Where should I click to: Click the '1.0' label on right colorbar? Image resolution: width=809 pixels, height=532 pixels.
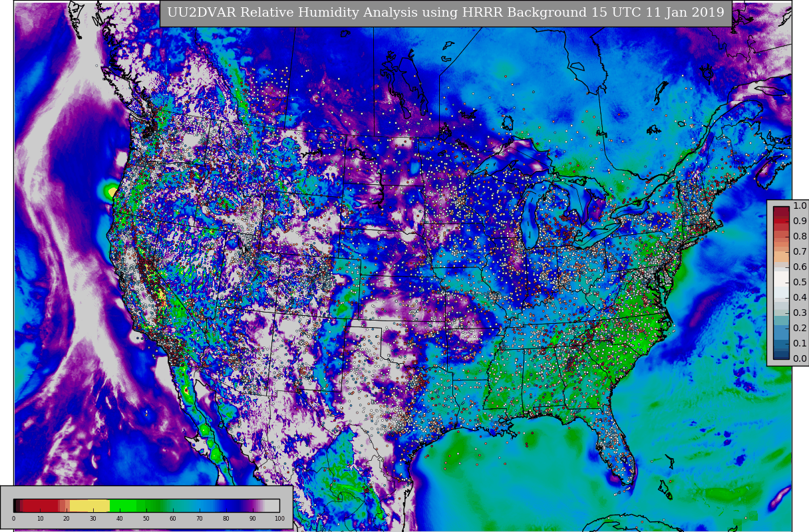(800, 205)
